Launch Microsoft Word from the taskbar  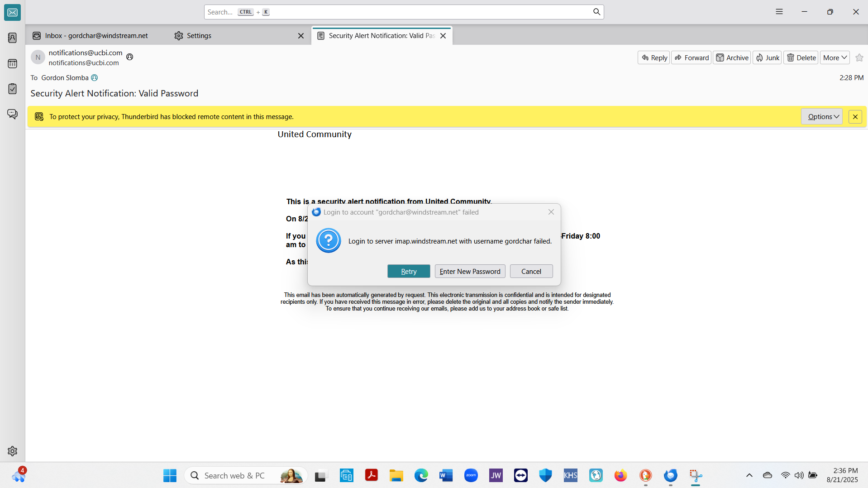click(x=446, y=475)
